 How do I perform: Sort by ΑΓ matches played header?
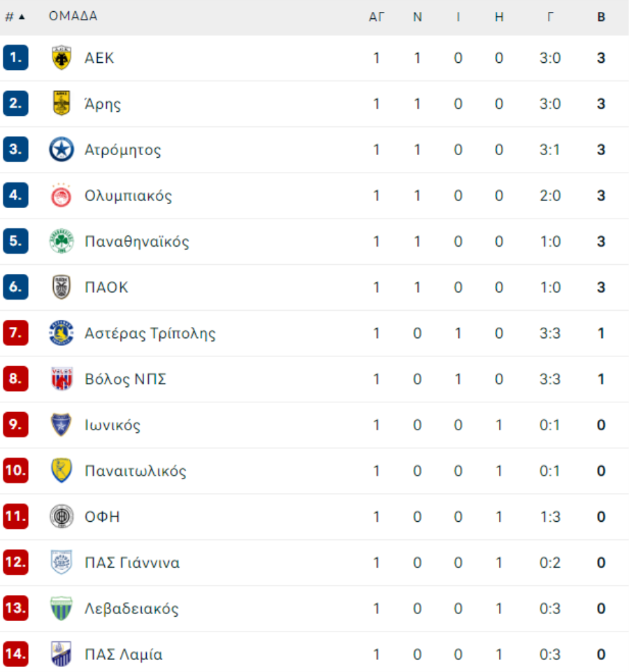[377, 17]
